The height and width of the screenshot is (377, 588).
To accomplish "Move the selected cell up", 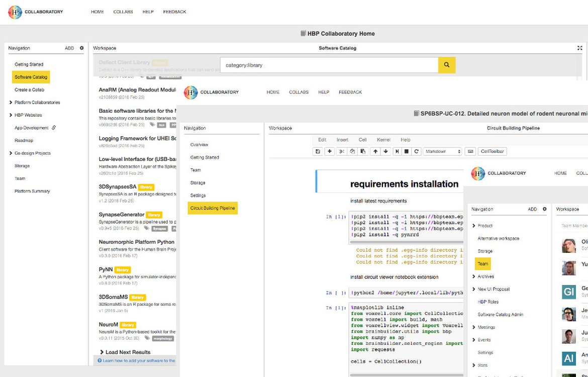I will coord(375,151).
